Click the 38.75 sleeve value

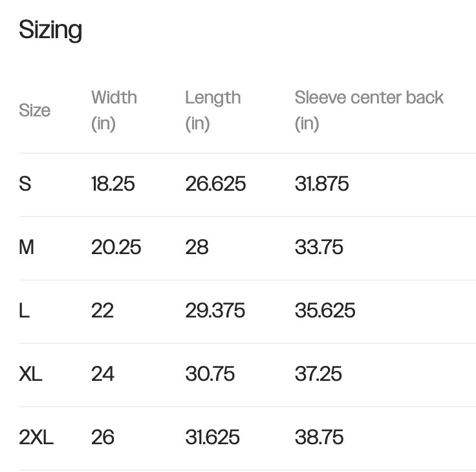[319, 438]
